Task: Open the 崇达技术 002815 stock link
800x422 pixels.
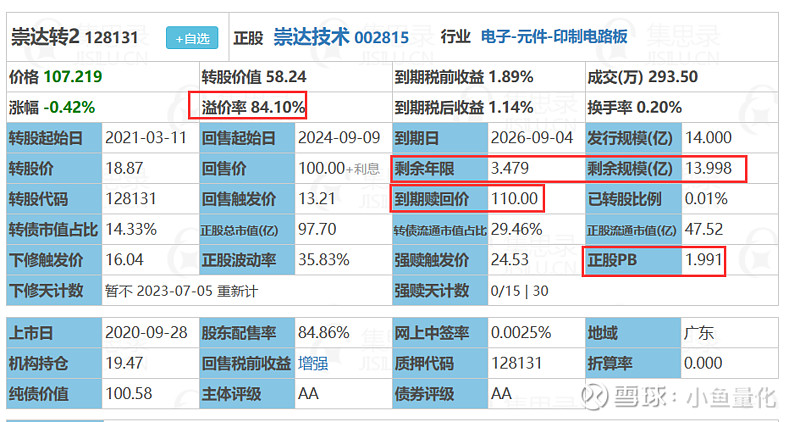Action: click(x=341, y=37)
